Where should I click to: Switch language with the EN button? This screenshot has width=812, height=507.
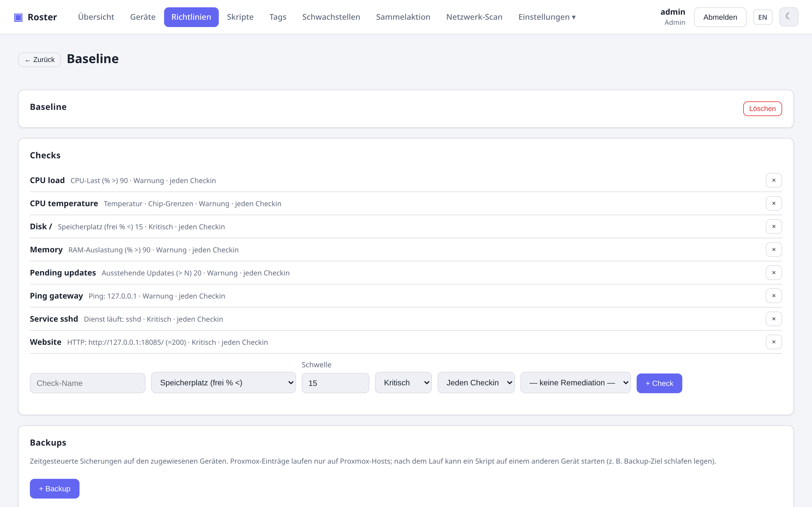pos(762,17)
